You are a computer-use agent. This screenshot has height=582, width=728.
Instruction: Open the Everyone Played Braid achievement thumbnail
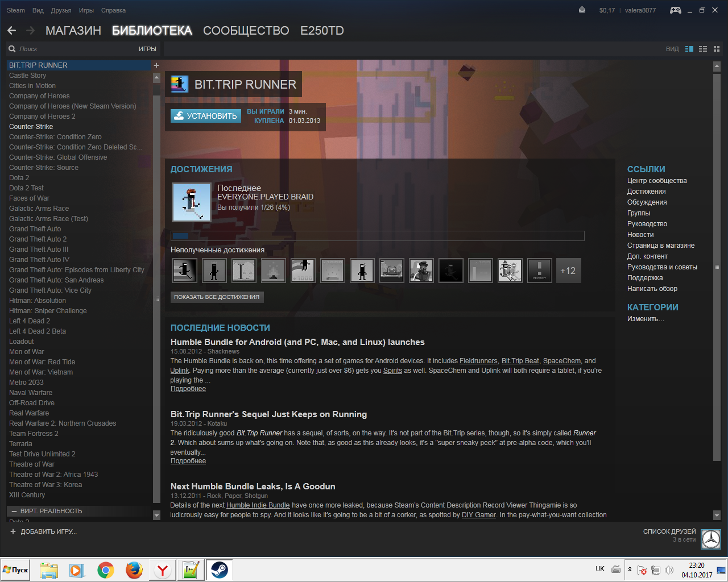[192, 202]
